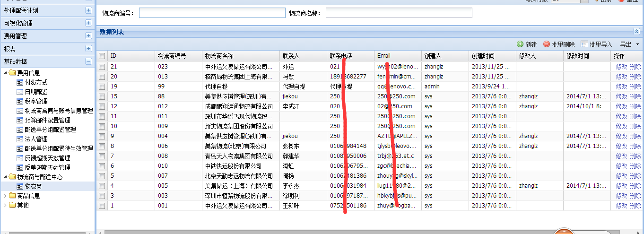The width and height of the screenshot is (644, 234).
Task: Click the red 批量删除 minus icon
Action: tap(547, 44)
